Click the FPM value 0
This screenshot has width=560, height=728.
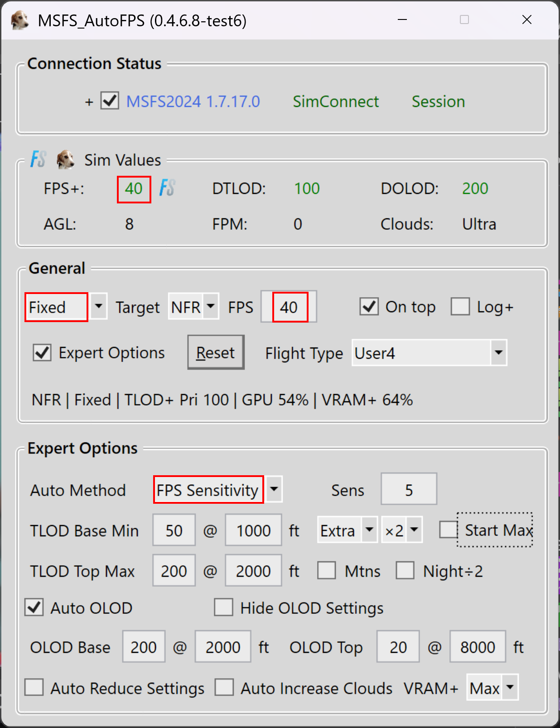(298, 224)
